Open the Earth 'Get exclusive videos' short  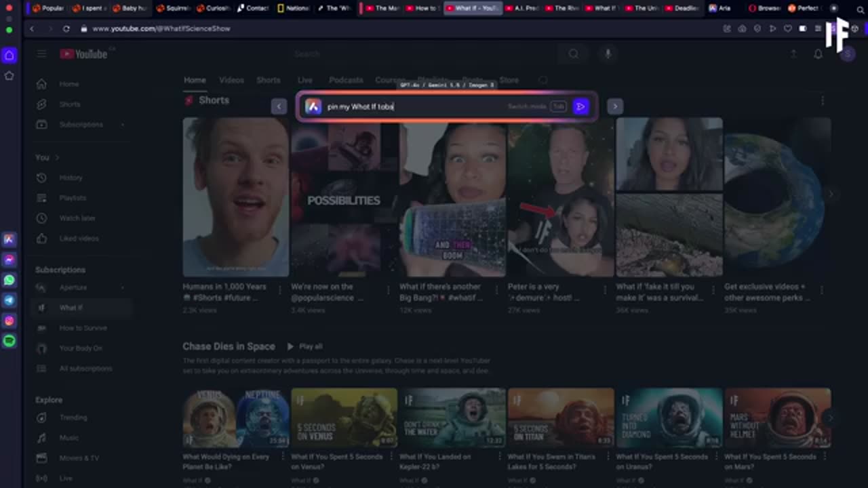pos(777,197)
